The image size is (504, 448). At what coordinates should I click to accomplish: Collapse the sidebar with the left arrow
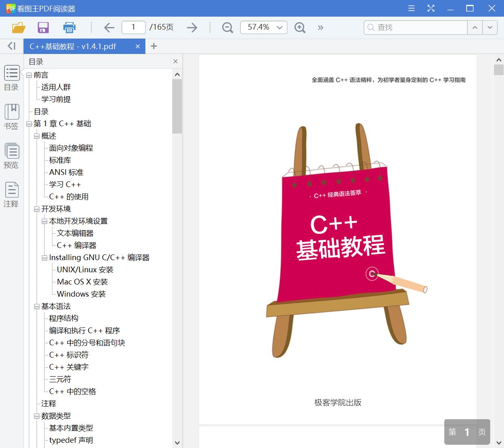pos(11,46)
